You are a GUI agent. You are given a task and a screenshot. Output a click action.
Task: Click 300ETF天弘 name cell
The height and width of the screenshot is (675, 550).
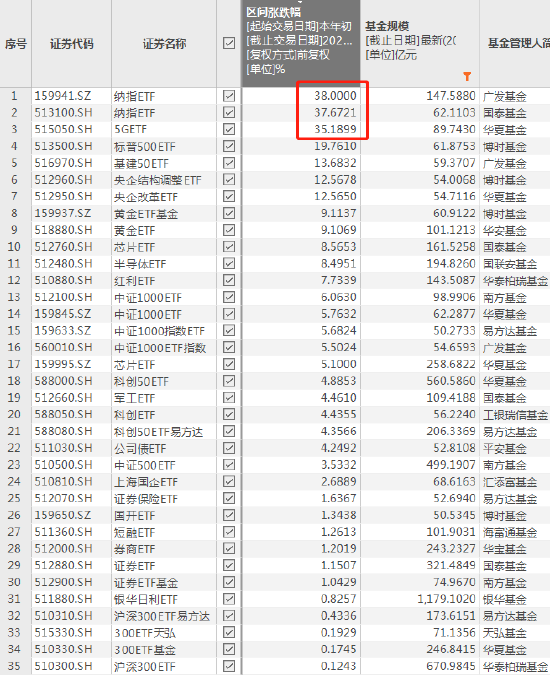click(145, 633)
